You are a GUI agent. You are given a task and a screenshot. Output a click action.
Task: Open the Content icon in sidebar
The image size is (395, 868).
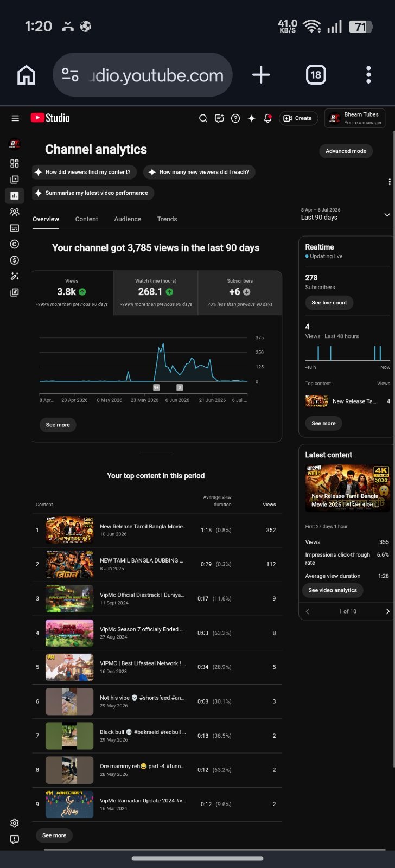point(15,180)
